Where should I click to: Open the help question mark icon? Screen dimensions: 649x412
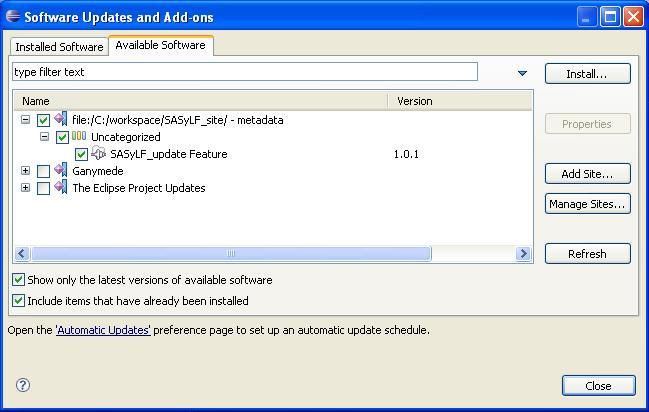click(23, 385)
